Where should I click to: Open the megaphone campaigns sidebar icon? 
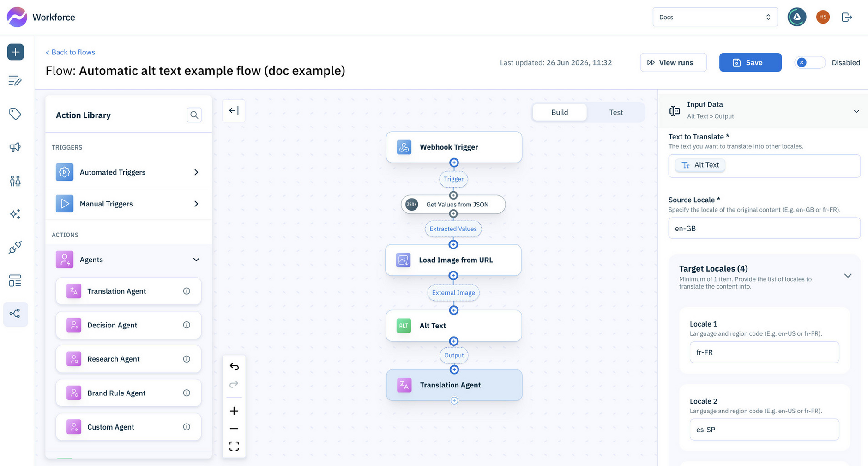click(x=15, y=147)
